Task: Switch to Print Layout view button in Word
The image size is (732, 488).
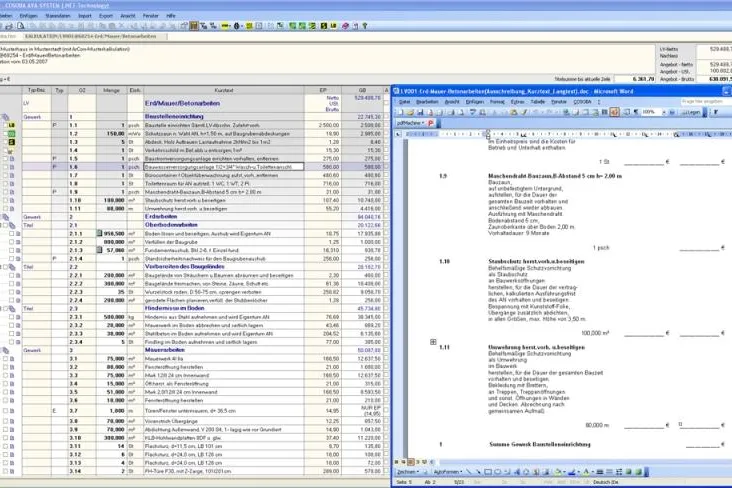Action: click(410, 462)
